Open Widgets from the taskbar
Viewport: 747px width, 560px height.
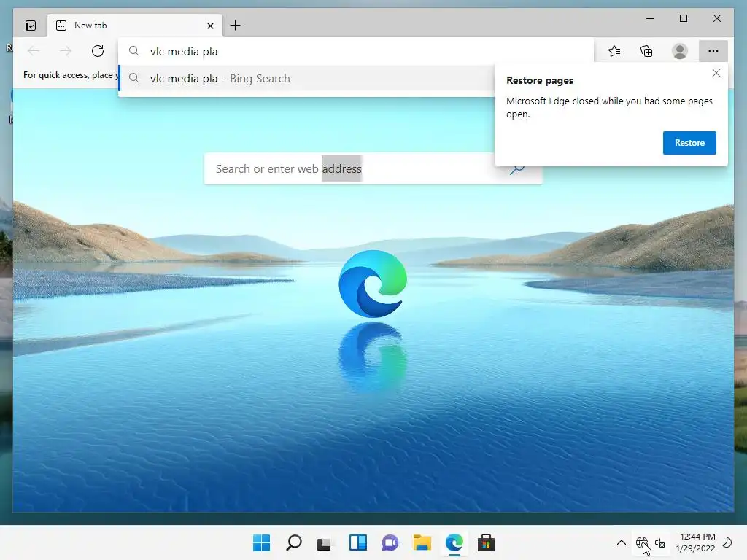point(357,542)
